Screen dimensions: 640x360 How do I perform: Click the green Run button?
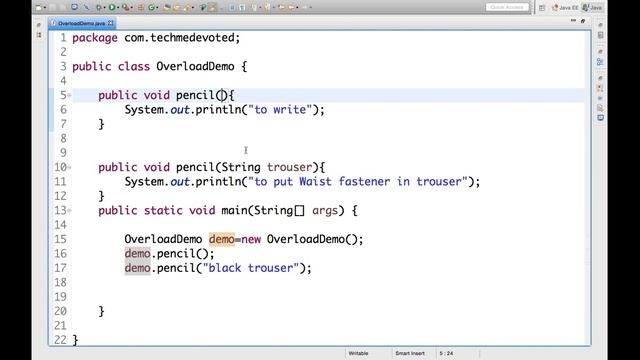click(112, 7)
